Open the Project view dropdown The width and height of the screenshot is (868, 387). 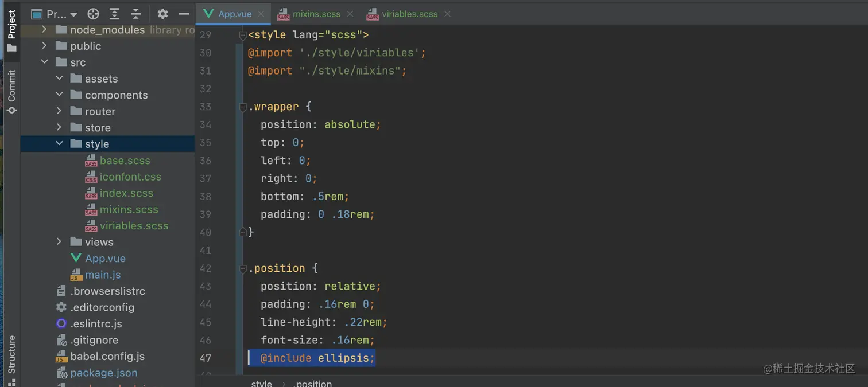pos(55,14)
